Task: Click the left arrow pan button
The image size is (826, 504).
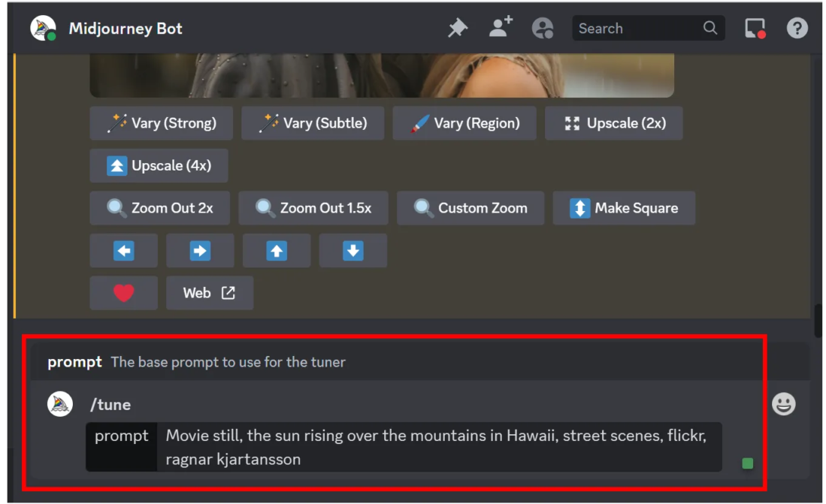Action: tap(123, 250)
